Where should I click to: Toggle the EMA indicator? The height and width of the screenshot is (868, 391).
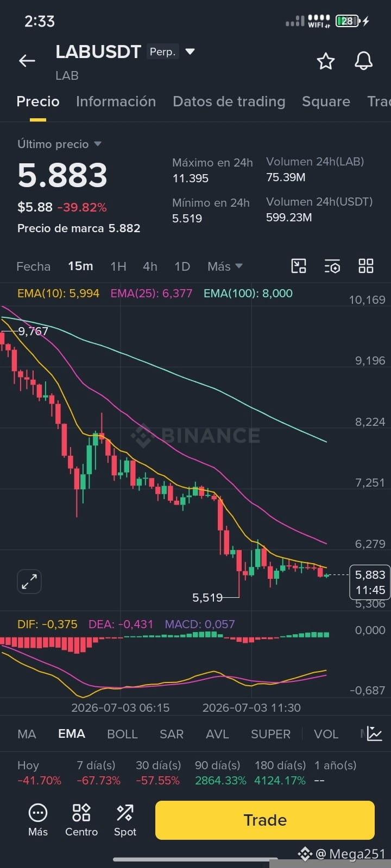click(72, 734)
